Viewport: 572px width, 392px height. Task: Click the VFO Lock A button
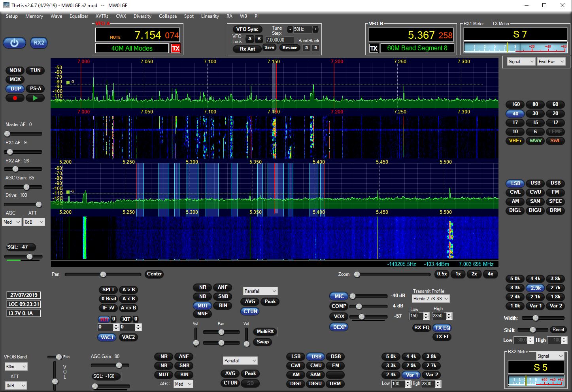click(249, 39)
